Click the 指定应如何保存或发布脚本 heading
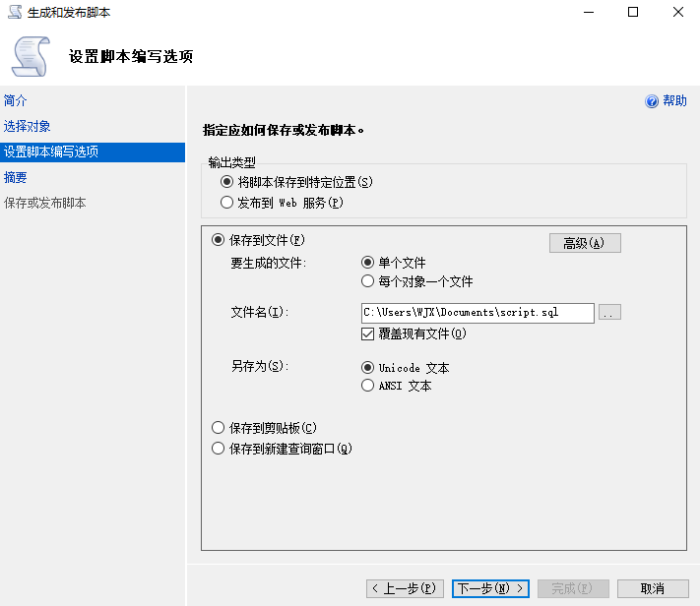The height and width of the screenshot is (606, 700). [284, 130]
